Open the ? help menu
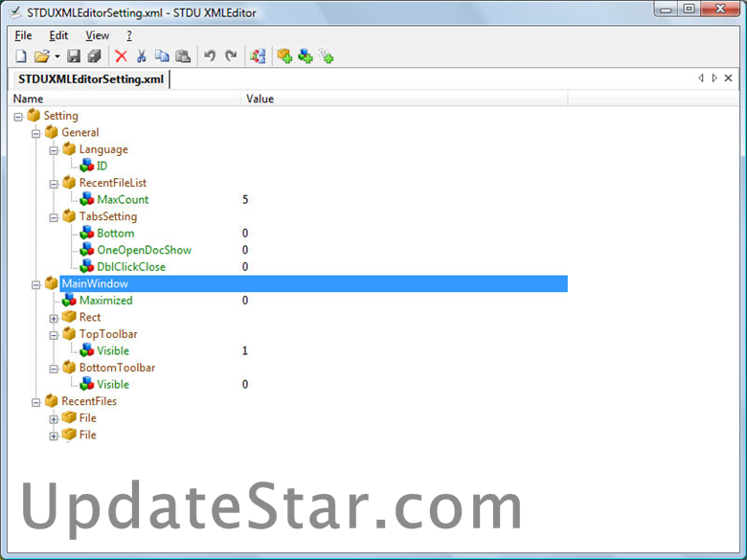 point(129,35)
